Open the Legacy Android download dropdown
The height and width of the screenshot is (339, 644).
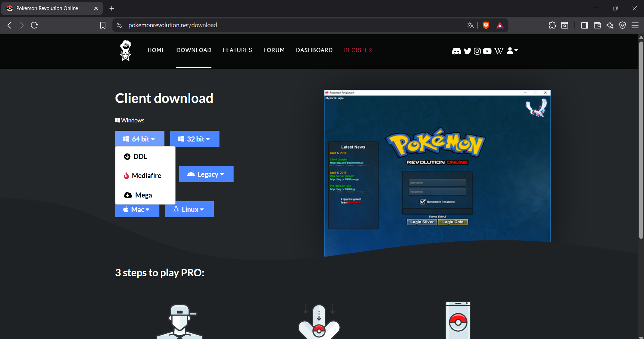206,174
